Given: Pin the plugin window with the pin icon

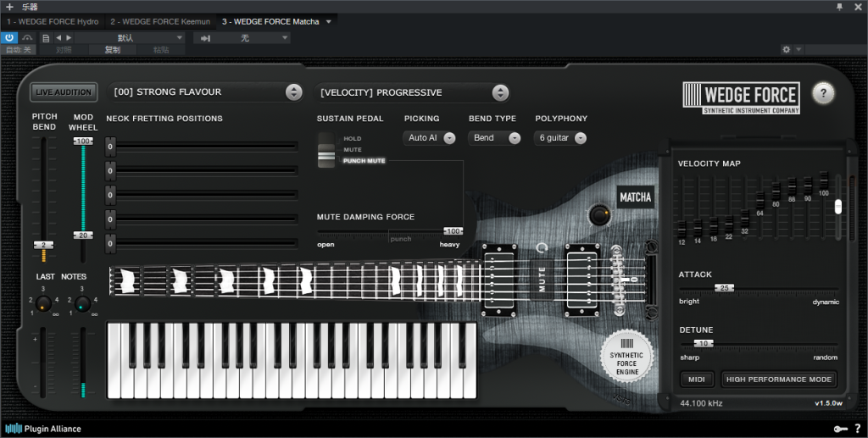Looking at the screenshot, I should click(839, 7).
